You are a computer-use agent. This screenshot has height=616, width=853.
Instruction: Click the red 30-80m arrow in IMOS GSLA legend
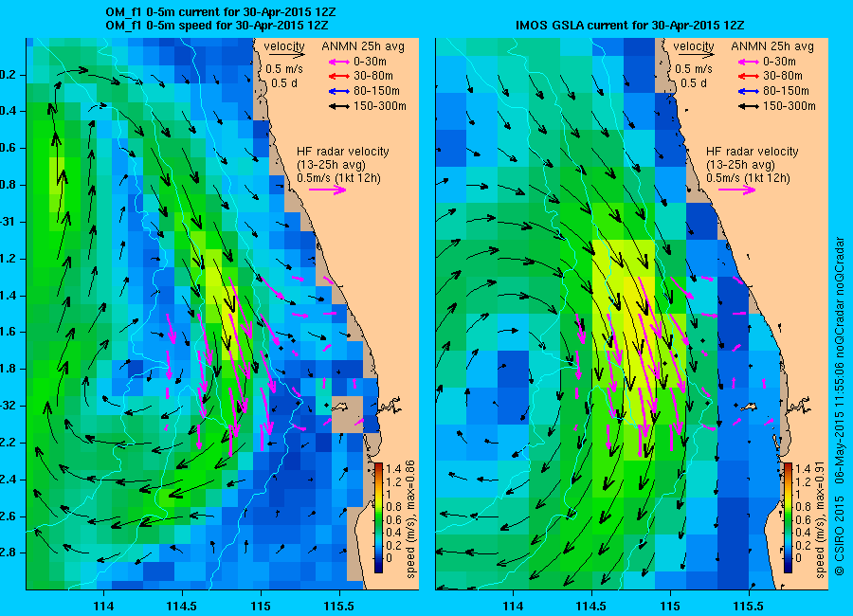pos(749,76)
